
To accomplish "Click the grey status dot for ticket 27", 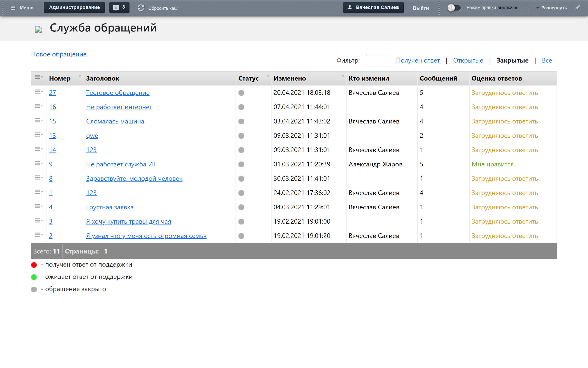I will coord(241,93).
